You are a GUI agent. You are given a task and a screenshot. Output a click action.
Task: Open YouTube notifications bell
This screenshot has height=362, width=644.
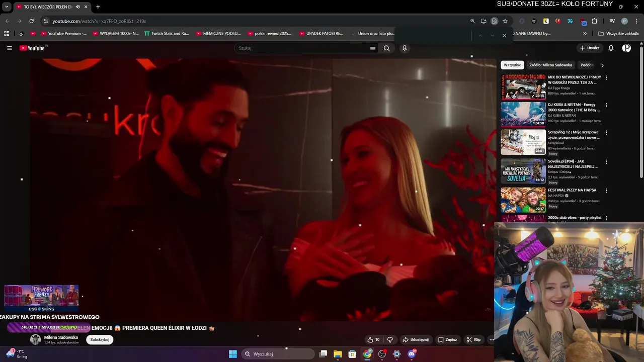[x=611, y=48]
